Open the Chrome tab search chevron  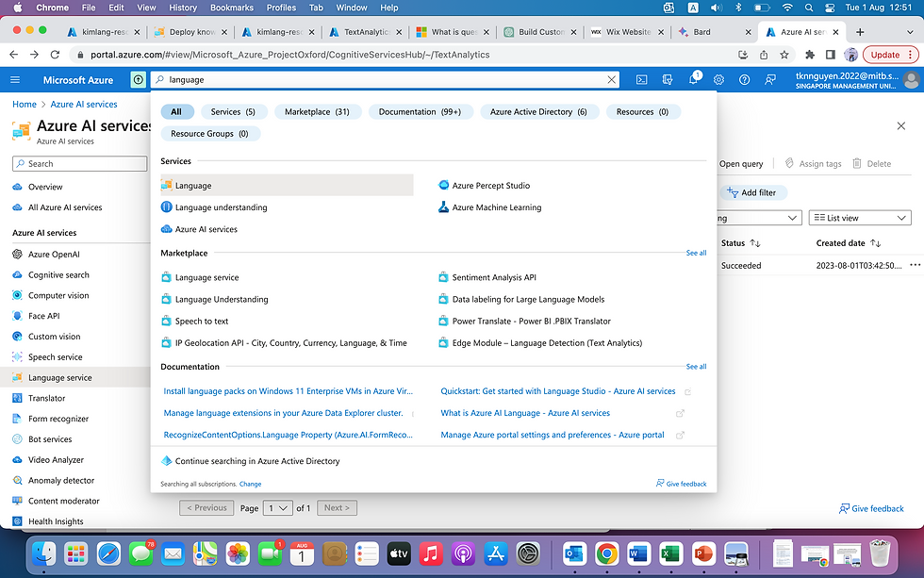pos(910,32)
